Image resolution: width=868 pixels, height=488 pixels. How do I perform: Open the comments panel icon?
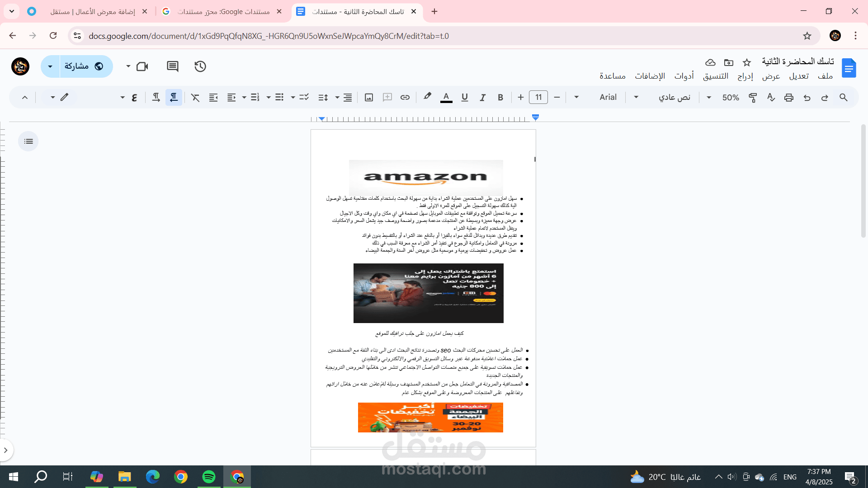coord(172,66)
